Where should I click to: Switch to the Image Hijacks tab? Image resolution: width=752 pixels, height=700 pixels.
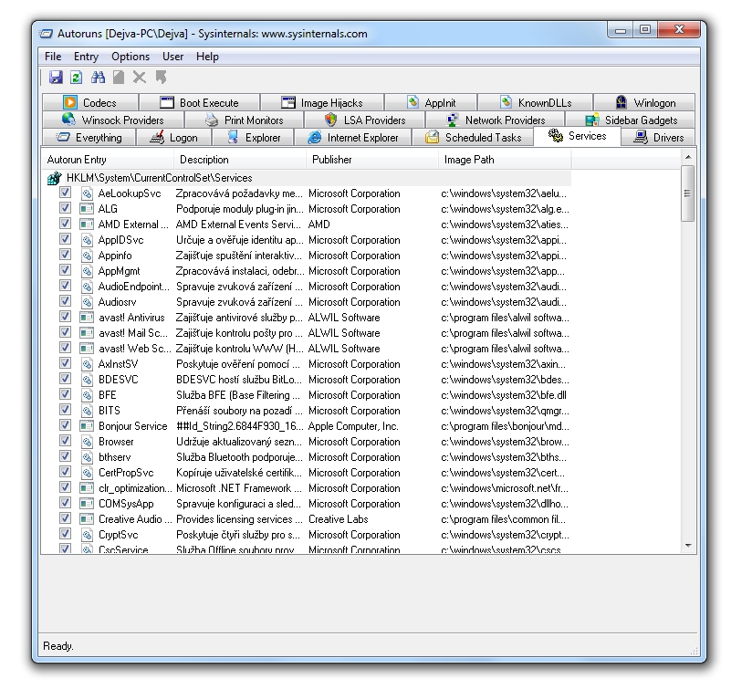[322, 102]
